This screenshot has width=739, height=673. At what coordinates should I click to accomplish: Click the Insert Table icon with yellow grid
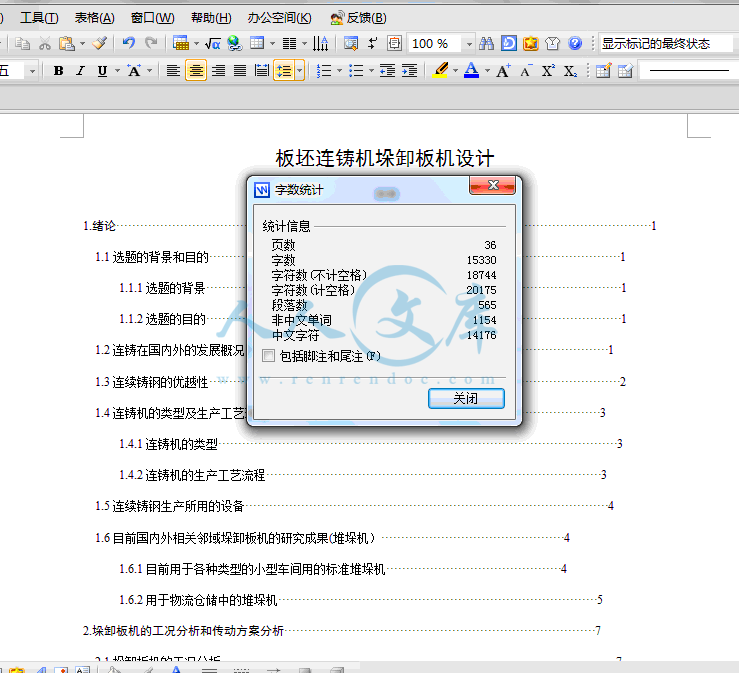coord(181,43)
